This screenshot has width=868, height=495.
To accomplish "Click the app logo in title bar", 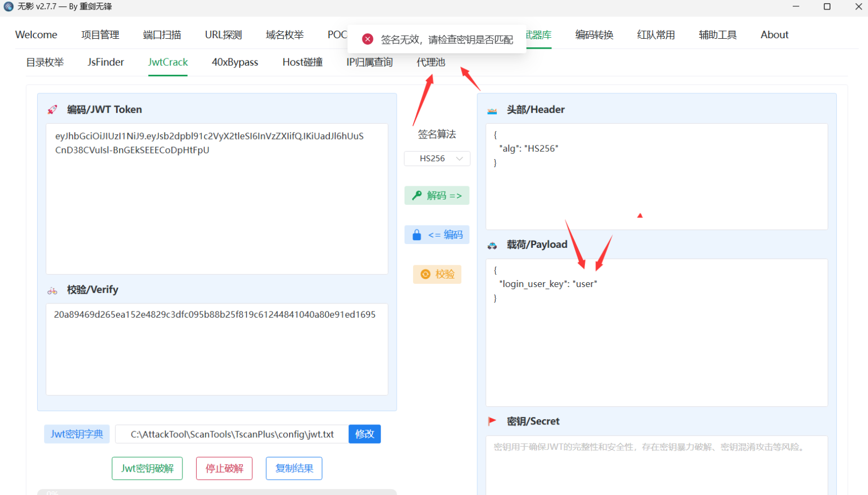I will click(8, 6).
